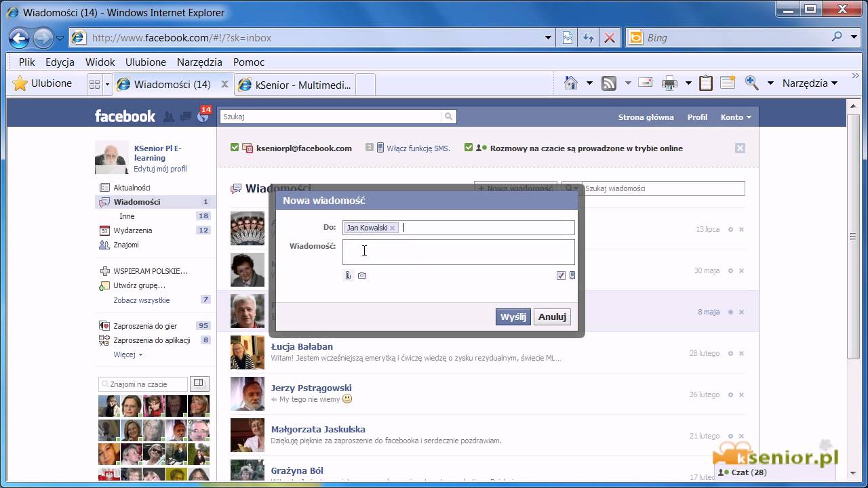
Task: Go forward with the browser Forward arrow
Action: coord(43,38)
